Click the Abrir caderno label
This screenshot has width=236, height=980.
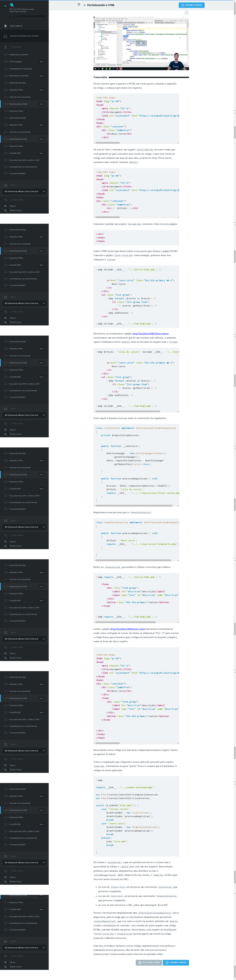click(x=16, y=26)
